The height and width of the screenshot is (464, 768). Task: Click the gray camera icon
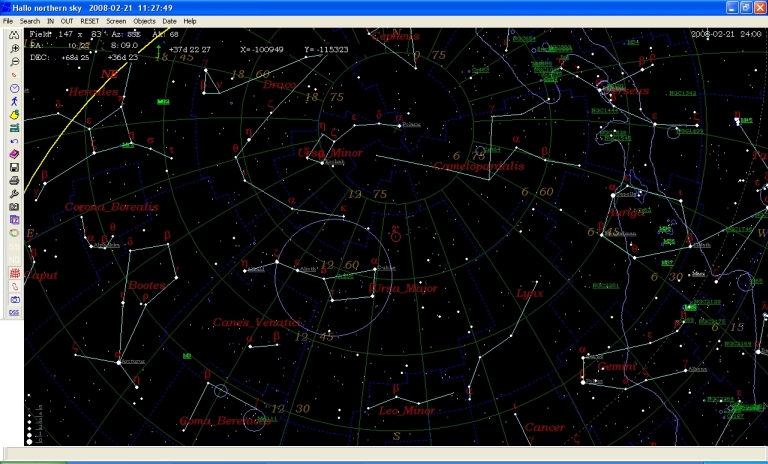(x=14, y=207)
